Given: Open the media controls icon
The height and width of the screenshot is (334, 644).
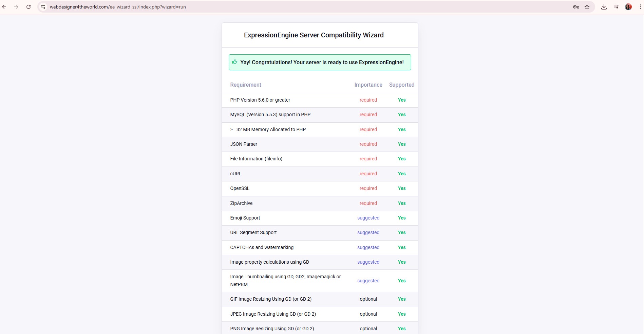Looking at the screenshot, I should pos(616,7).
